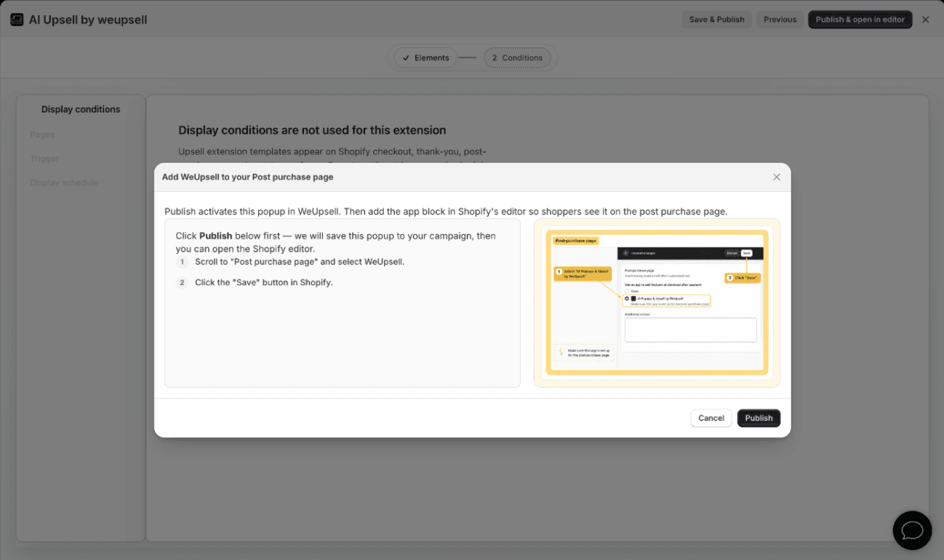Click Cancel in the dialog
Viewport: 944px width, 560px height.
coord(711,418)
